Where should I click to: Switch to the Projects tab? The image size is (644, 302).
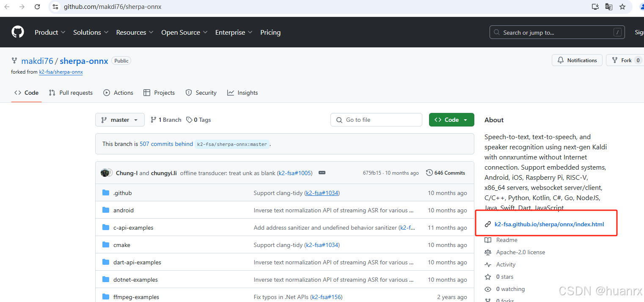(159, 93)
